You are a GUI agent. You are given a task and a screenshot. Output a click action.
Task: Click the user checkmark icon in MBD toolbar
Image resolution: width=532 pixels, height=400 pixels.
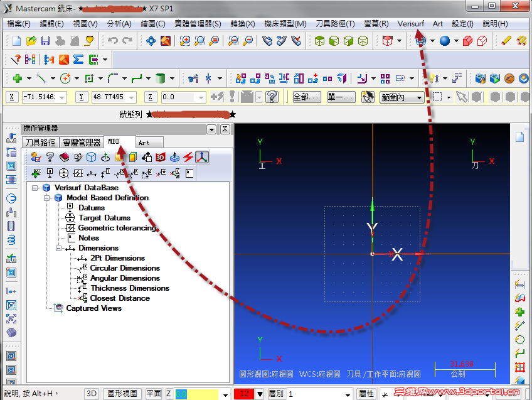(x=36, y=157)
